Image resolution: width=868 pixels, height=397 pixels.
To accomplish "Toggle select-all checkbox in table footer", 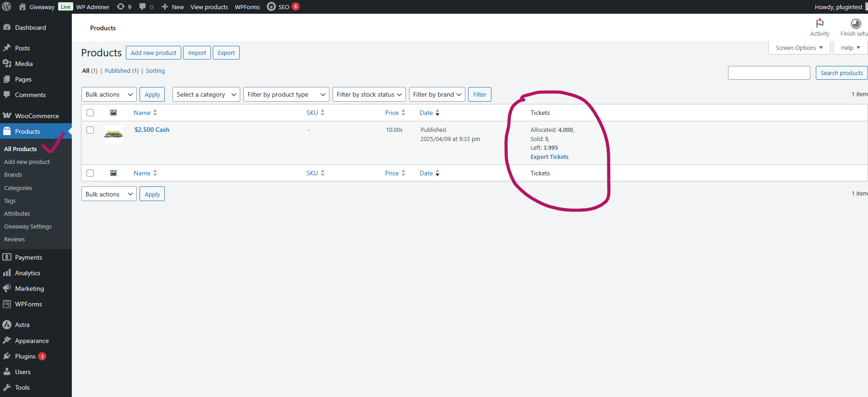I will (x=90, y=173).
